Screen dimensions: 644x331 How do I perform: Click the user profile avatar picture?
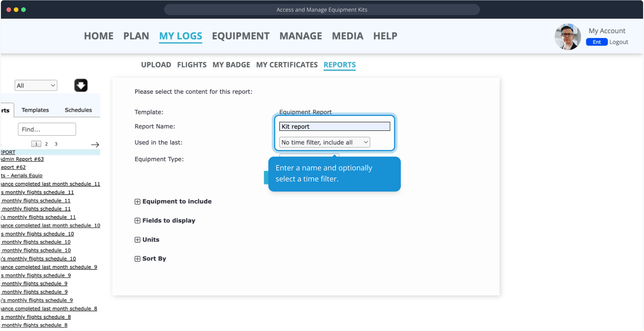pos(567,37)
